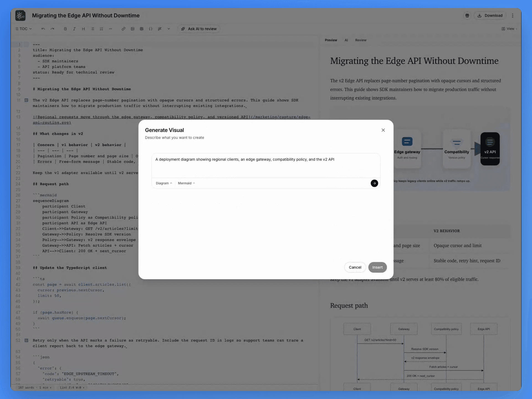The image size is (532, 399).
Task: Open the word count status dropdown
Action: click(x=35, y=388)
